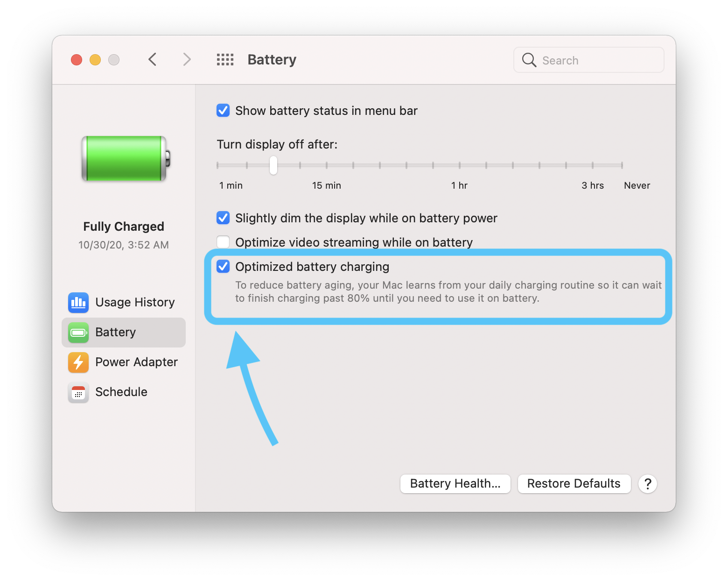Click the Battery title in the toolbar

point(272,59)
